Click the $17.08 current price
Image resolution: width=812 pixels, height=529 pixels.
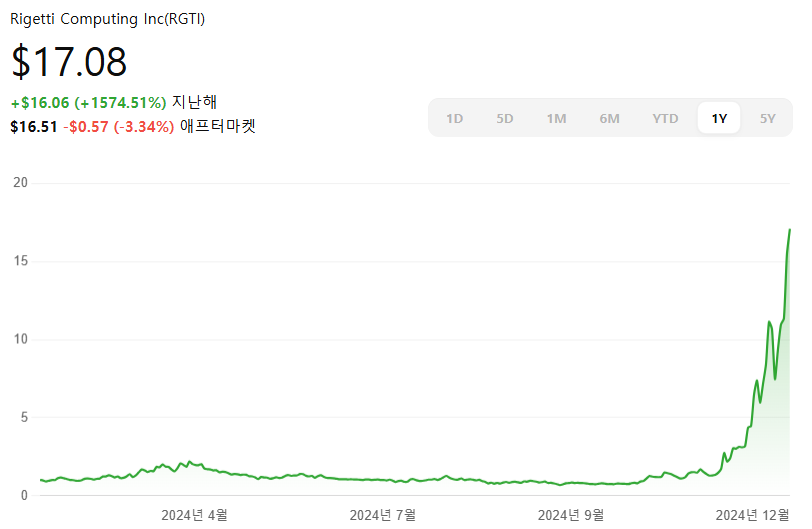[x=69, y=62]
